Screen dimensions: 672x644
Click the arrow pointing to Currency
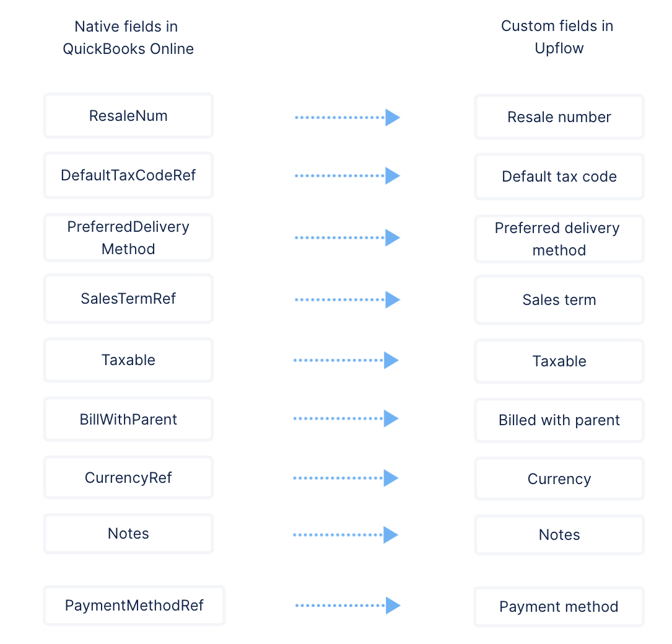[x=346, y=478]
